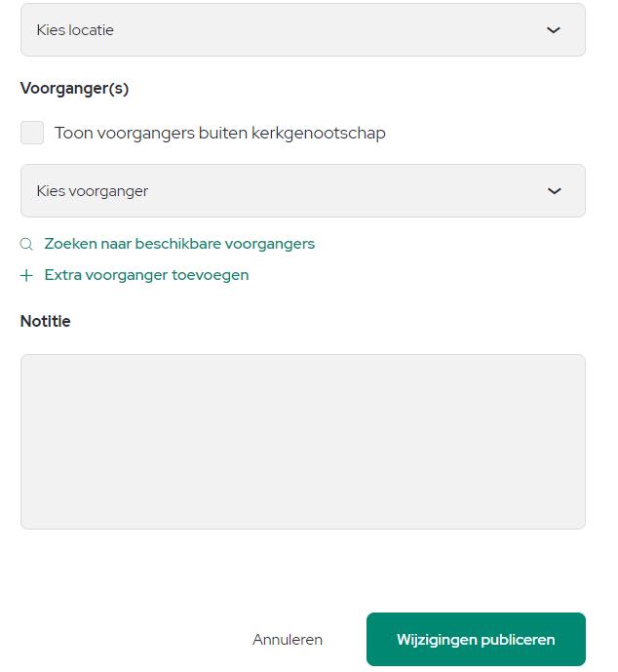Click Zoeken naar beschikbare voorgangers link

tap(179, 244)
